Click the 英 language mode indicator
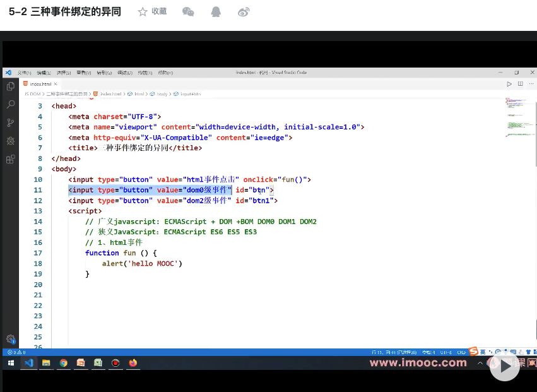The image size is (537, 392). tap(483, 352)
